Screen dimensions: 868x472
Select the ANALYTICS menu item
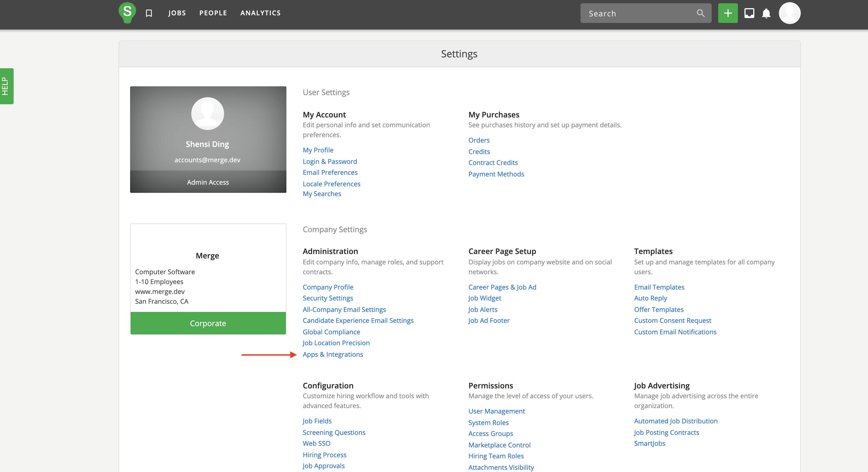pos(260,12)
